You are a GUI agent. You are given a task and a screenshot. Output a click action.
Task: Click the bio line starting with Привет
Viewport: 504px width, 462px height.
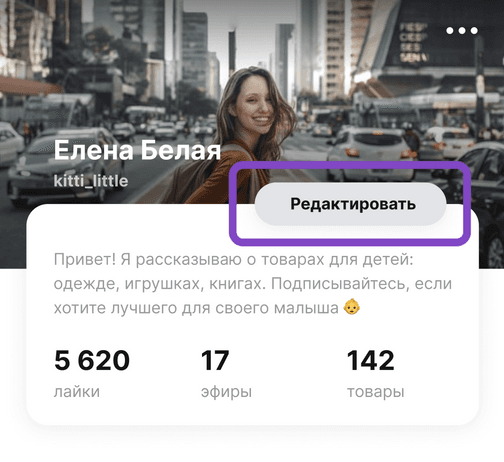point(233,260)
